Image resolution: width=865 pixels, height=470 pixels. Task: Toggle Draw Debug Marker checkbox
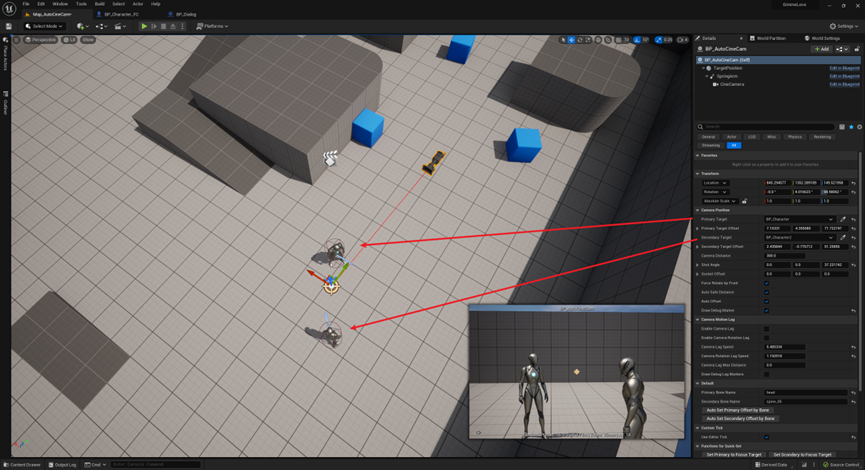(766, 311)
